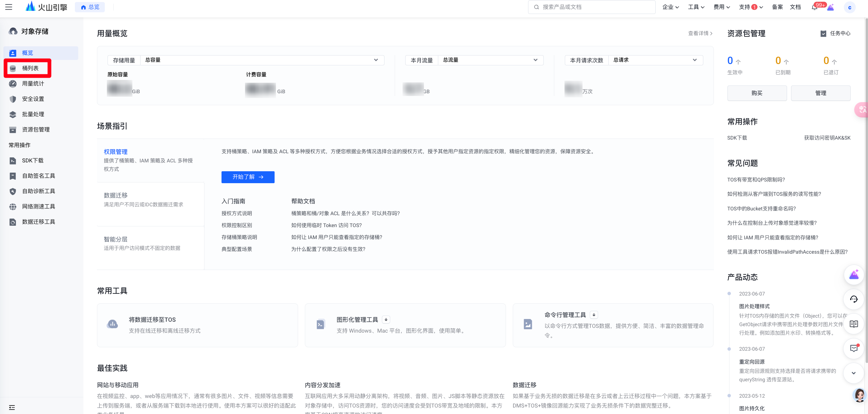Click the 备案 header link
The height and width of the screenshot is (414, 868).
pos(777,7)
